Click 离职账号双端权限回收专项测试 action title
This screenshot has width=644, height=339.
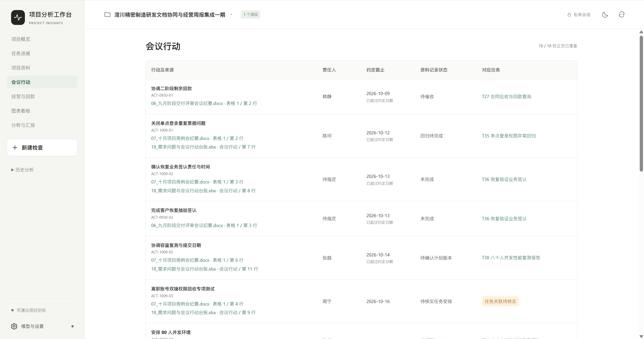point(183,289)
